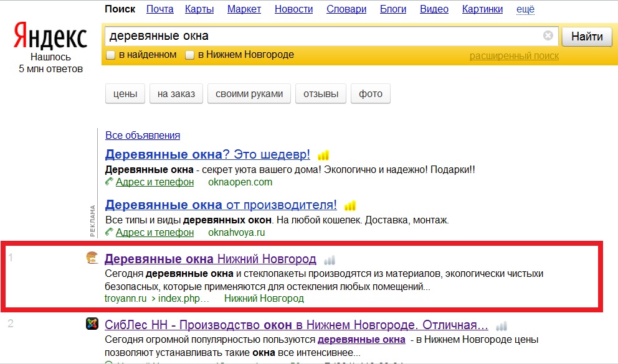
Task: Click underlined 'деревянные окна' in СибЛес snippet
Action: coord(361,339)
